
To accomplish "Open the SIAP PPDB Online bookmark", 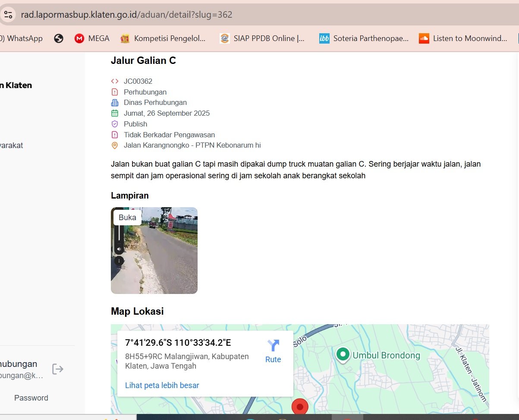I will click(x=262, y=38).
